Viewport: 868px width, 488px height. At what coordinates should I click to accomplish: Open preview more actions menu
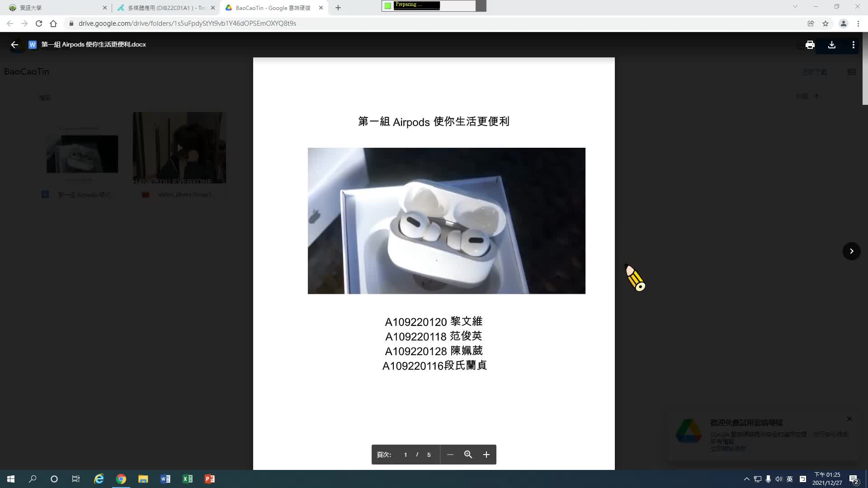853,45
